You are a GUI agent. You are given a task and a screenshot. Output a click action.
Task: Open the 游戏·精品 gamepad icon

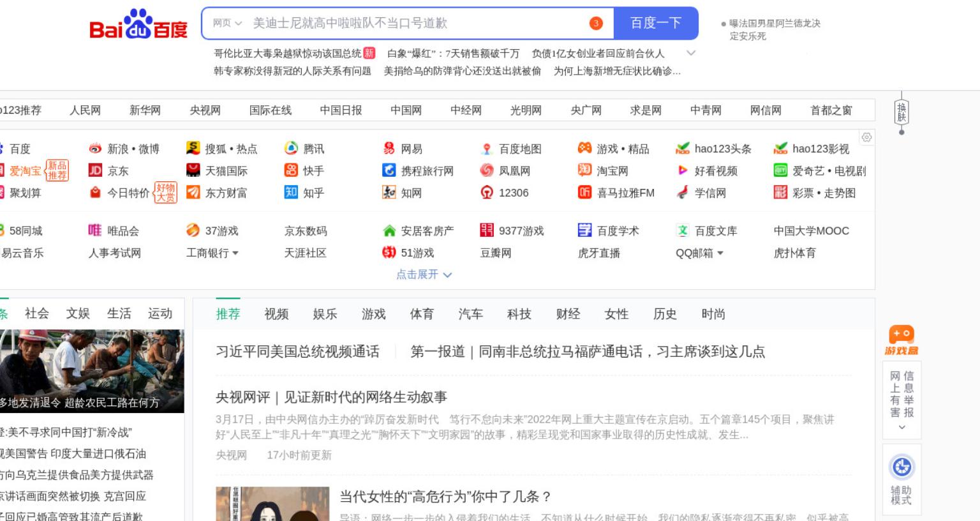point(584,148)
